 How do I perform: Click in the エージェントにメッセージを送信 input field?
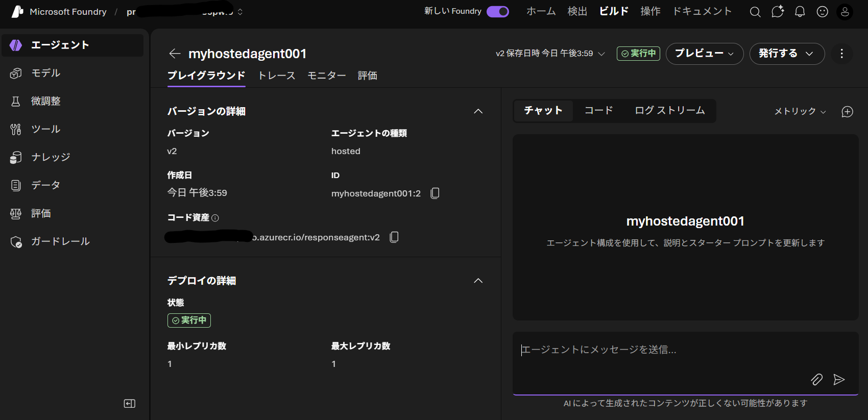685,363
